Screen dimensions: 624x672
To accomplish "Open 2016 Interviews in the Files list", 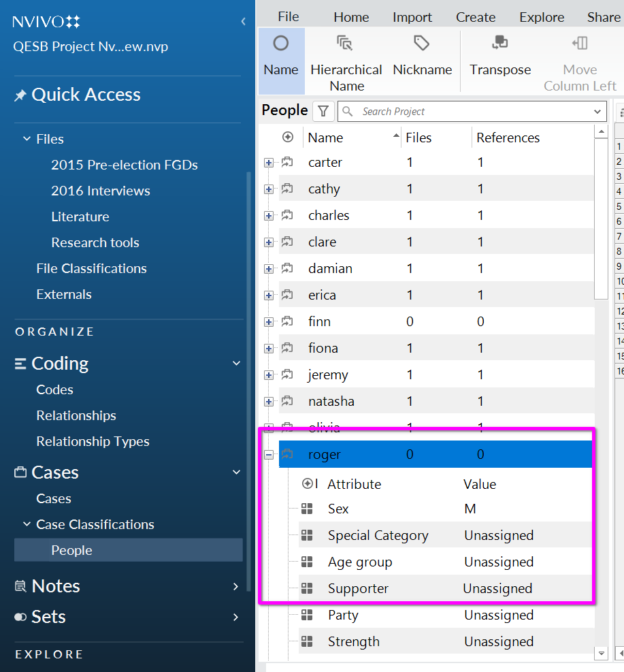I will [x=100, y=191].
